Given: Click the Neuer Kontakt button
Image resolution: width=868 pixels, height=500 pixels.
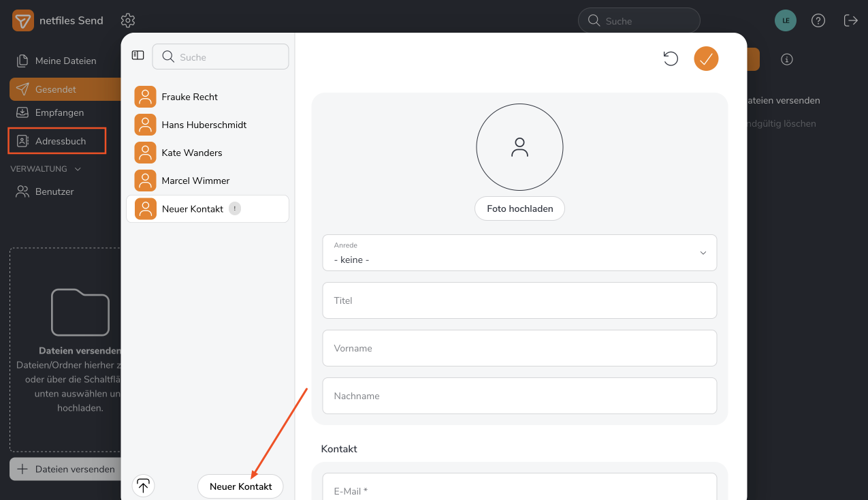Looking at the screenshot, I should pyautogui.click(x=240, y=486).
